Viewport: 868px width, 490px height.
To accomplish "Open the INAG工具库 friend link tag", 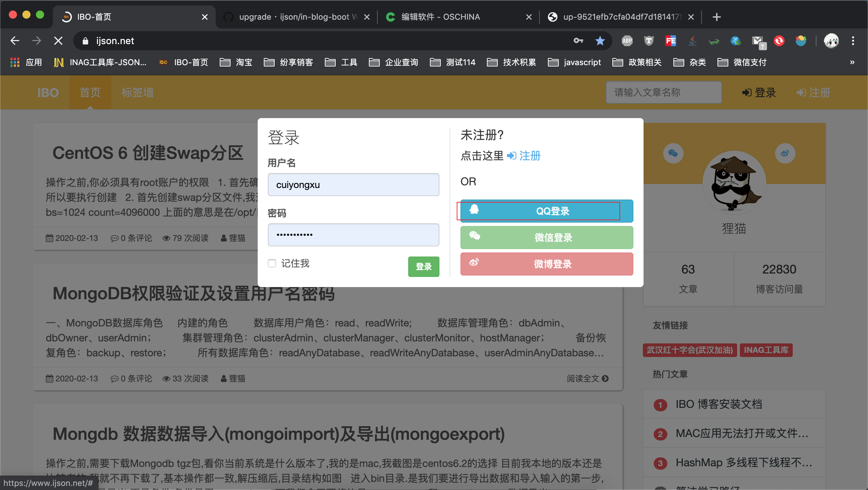I will pos(766,350).
